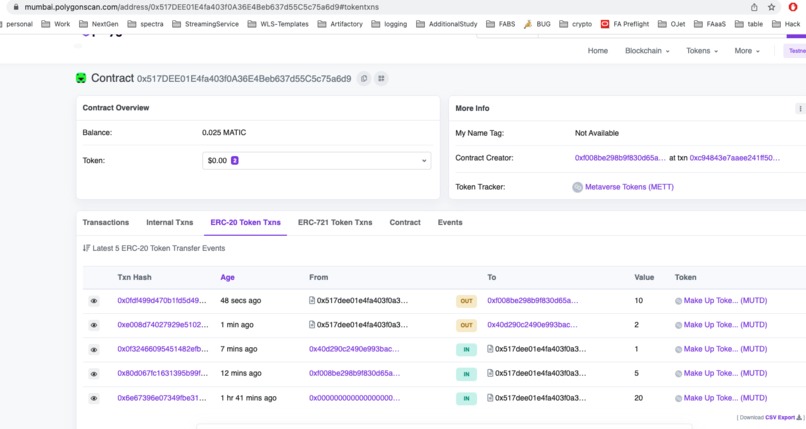Open the OJet bookmarks folder

point(671,24)
